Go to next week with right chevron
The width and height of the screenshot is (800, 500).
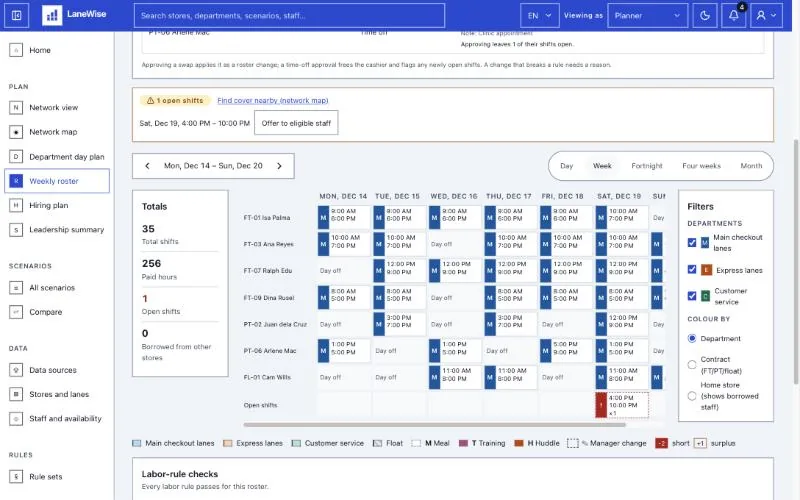pos(279,166)
